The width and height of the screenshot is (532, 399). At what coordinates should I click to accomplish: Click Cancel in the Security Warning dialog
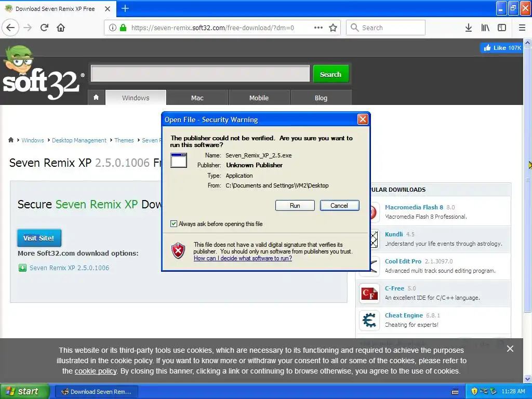click(x=339, y=206)
